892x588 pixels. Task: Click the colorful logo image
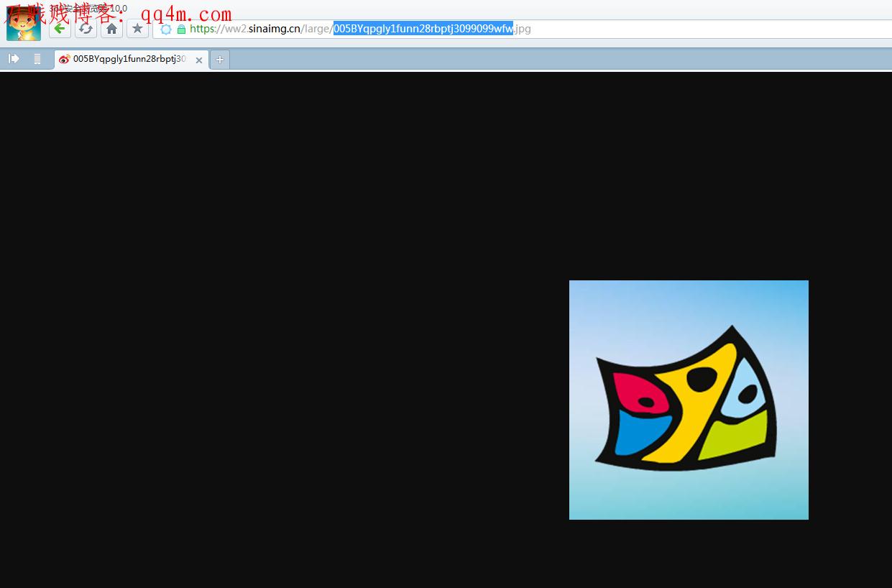point(689,400)
